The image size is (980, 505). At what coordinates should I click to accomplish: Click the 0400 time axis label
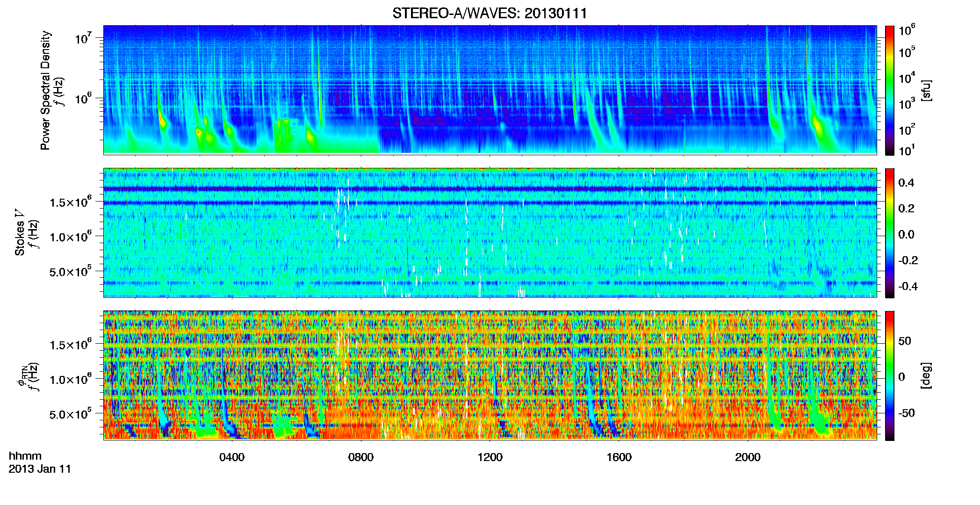tap(232, 457)
